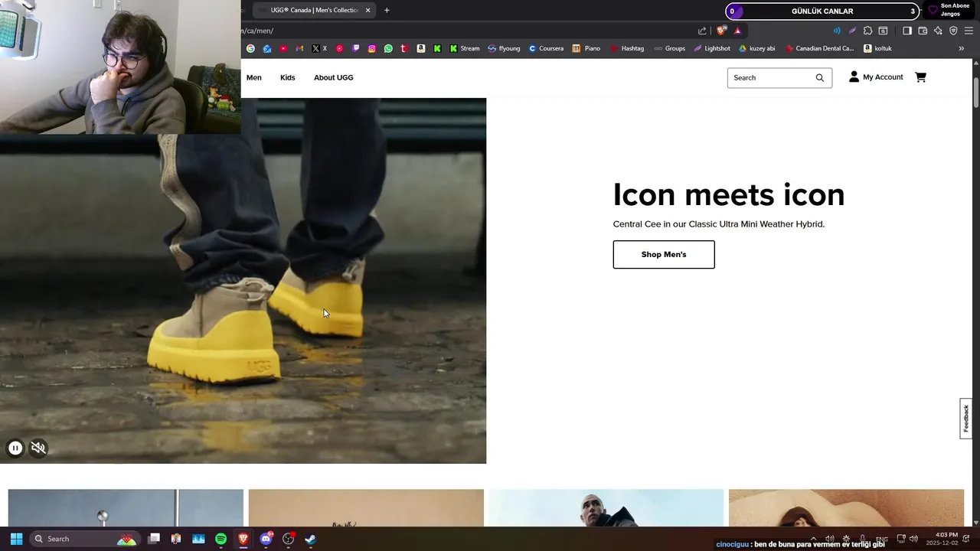Select the UGG Canada Men's Collection tab
This screenshot has height=551, width=980.
click(x=312, y=10)
